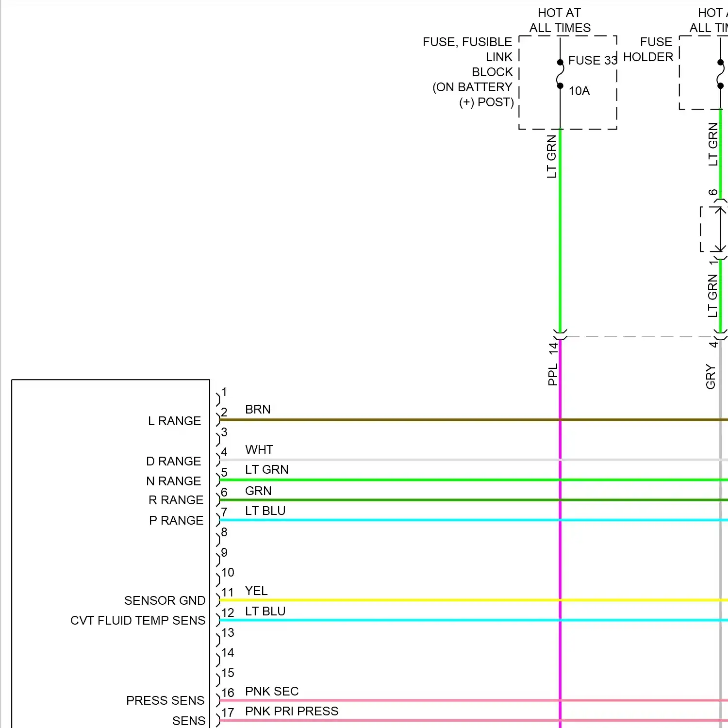Select the R RANGE terminal label

pos(176,500)
